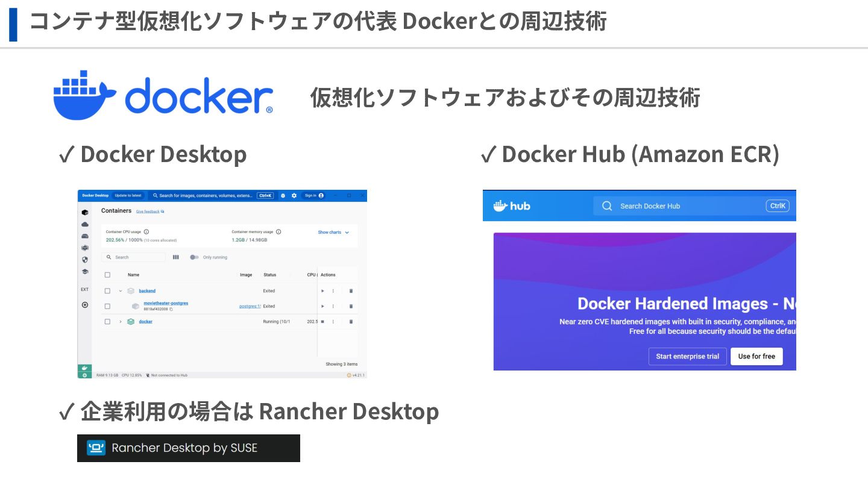868x488 pixels.
Task: Sort by the Image column header
Action: 246,275
